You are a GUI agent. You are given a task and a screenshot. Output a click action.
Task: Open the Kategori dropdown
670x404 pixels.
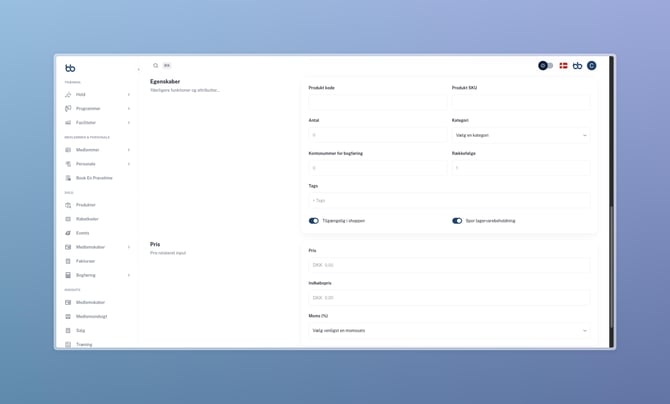520,135
